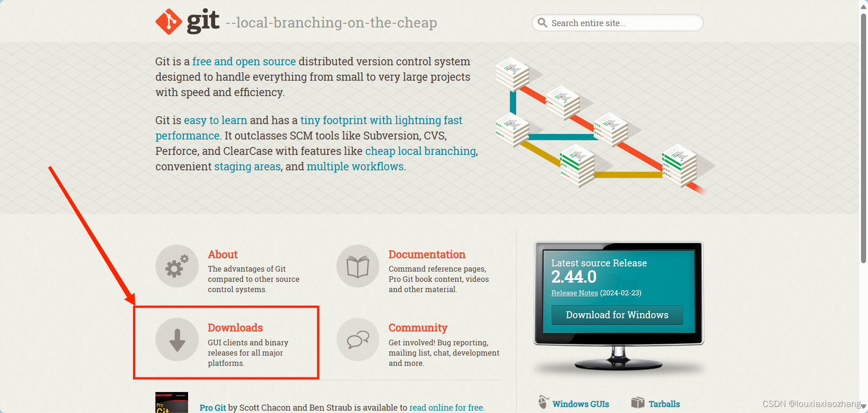
Task: Click the Tarballs box icon
Action: (x=637, y=402)
